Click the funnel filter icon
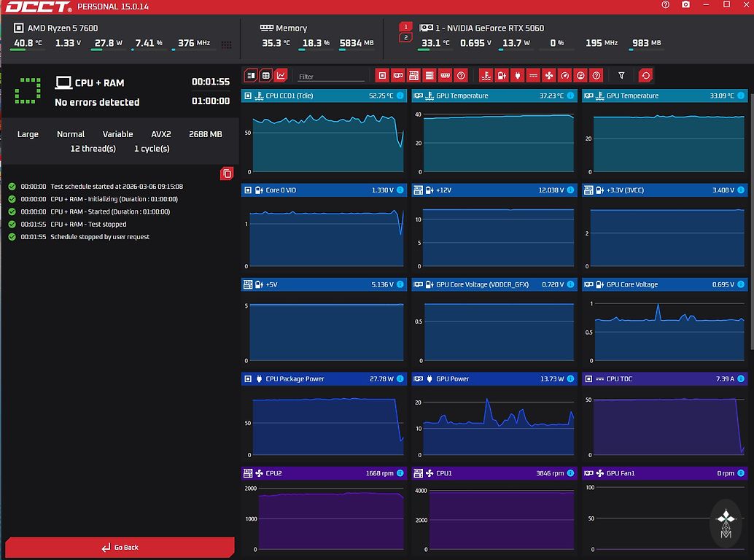This screenshot has width=754, height=560. coord(621,75)
